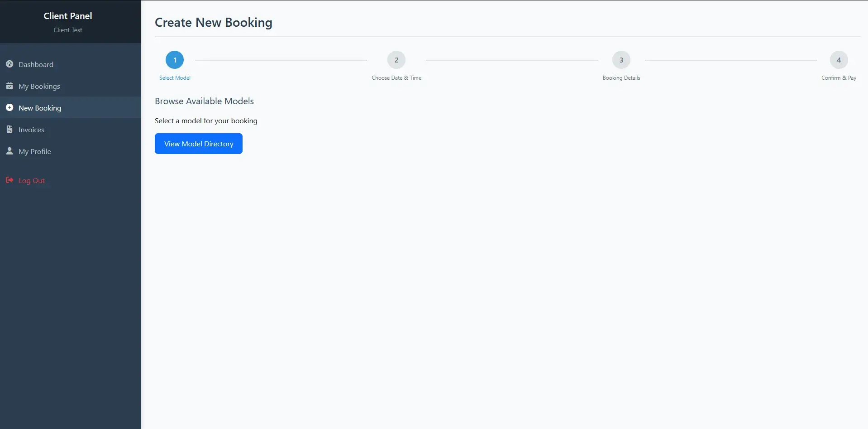Click the red sign-out arrow icon
The width and height of the screenshot is (868, 429).
pyautogui.click(x=10, y=180)
